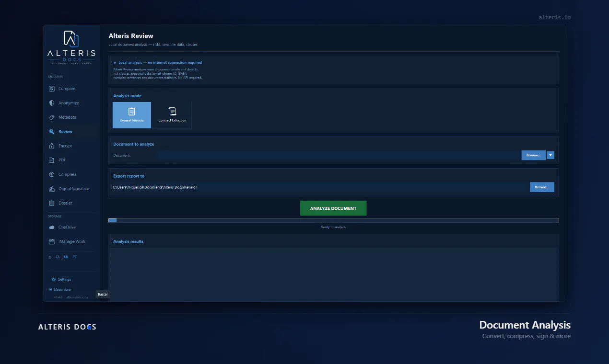Screen dimensions: 609x364
Task: Click the 'Alteris Review' heading
Action: (131, 36)
